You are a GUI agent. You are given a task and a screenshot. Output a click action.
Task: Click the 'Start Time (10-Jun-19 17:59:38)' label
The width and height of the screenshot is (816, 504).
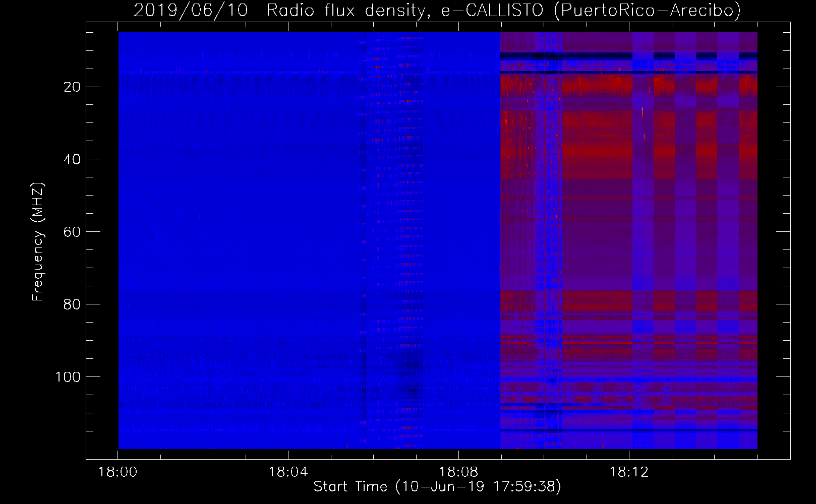[x=437, y=487]
